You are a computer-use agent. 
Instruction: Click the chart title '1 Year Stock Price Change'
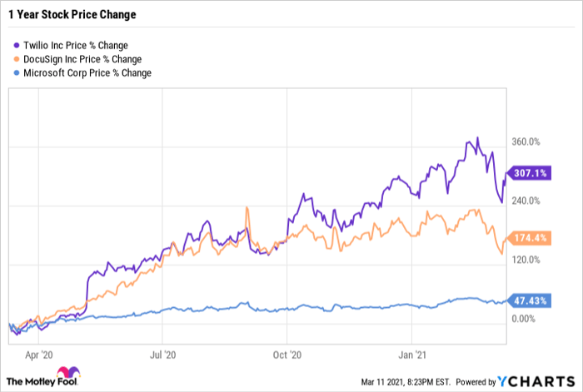click(72, 15)
